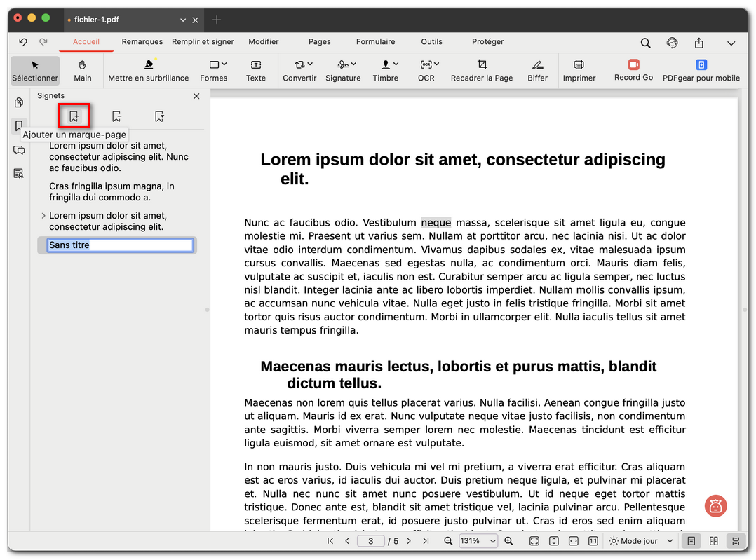Switch to two-page view at bottom right
Screen dimensions: 756x560
tap(713, 541)
